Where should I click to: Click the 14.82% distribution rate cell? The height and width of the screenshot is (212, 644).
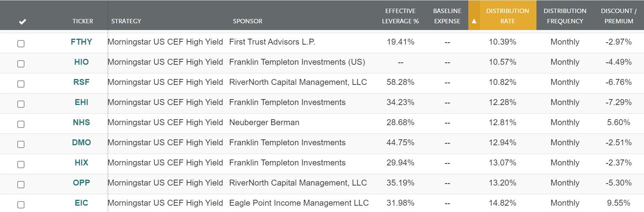tap(502, 203)
